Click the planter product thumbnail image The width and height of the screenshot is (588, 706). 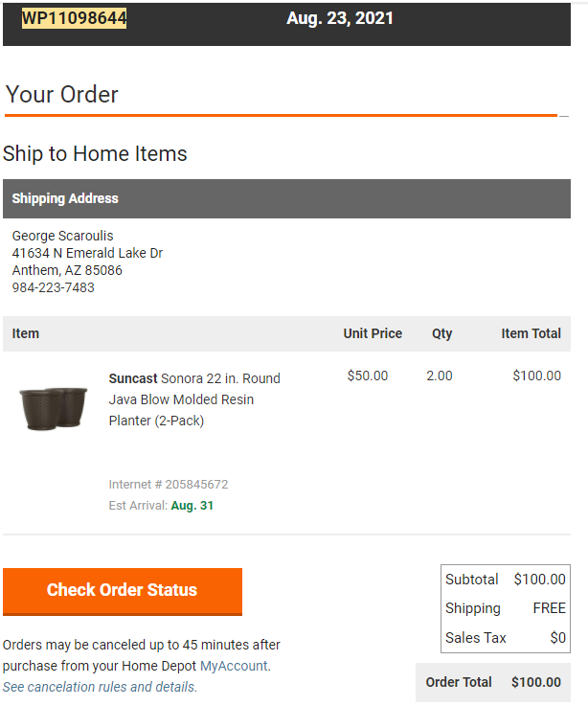tap(54, 408)
